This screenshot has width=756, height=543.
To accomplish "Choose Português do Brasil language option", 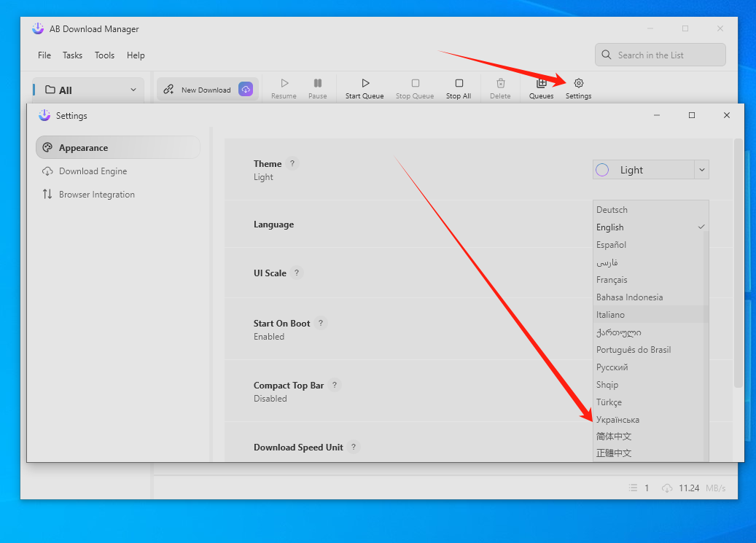I will click(648, 350).
